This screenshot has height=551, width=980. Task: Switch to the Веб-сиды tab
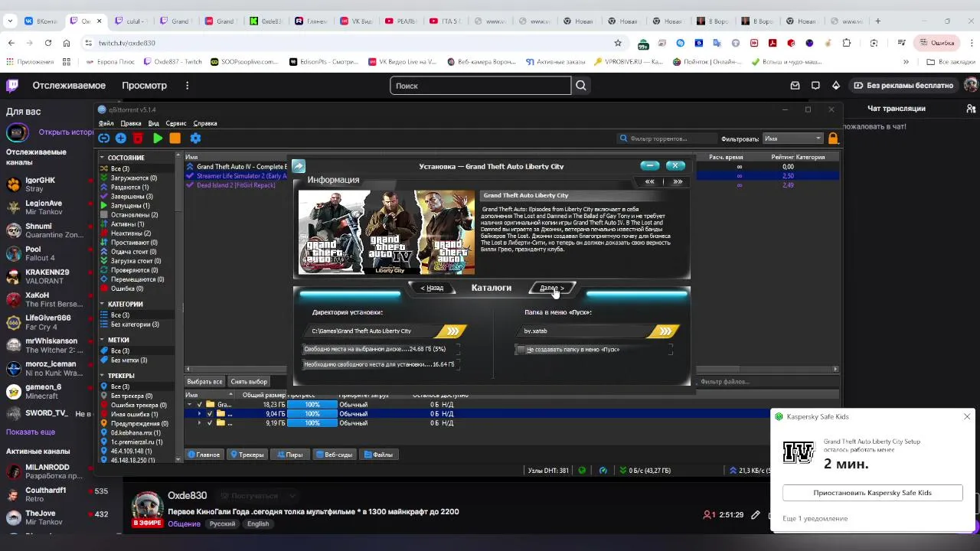335,455
